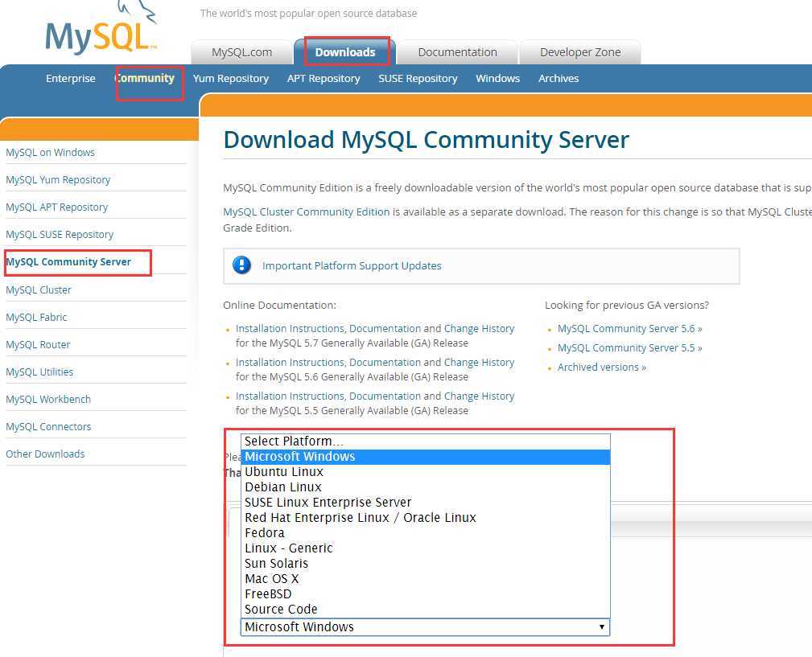The image size is (812, 657).
Task: Go to the Developer Zone tab
Action: (580, 52)
